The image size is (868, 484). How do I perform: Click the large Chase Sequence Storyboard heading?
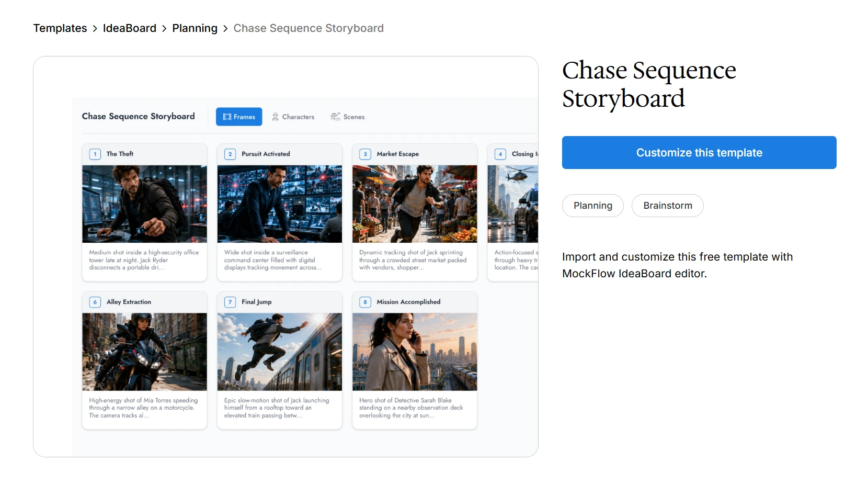[649, 84]
